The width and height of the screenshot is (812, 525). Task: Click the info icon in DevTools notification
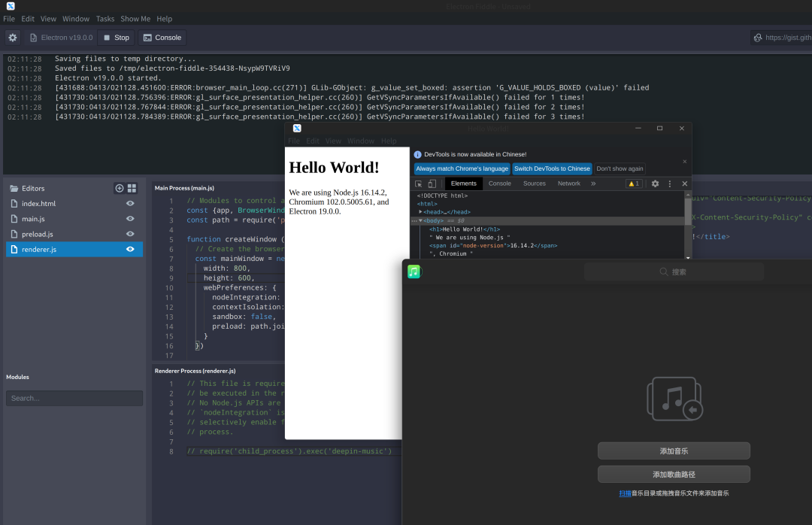coord(418,154)
